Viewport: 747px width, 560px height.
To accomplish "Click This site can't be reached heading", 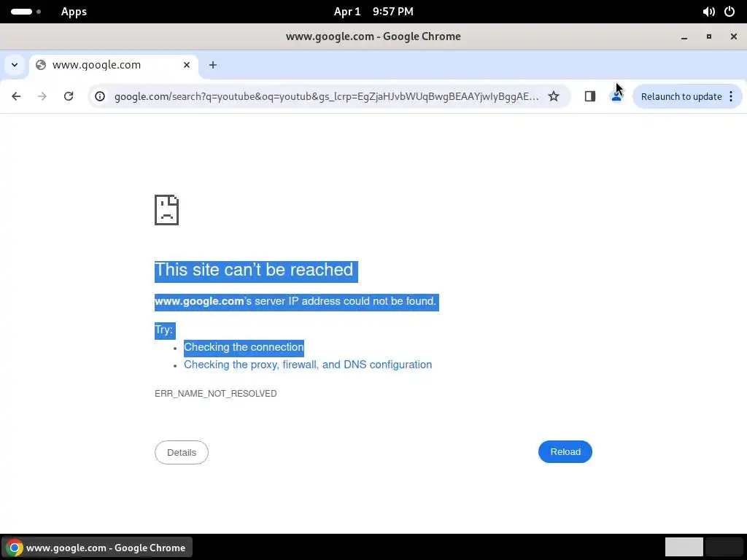I will (x=254, y=270).
